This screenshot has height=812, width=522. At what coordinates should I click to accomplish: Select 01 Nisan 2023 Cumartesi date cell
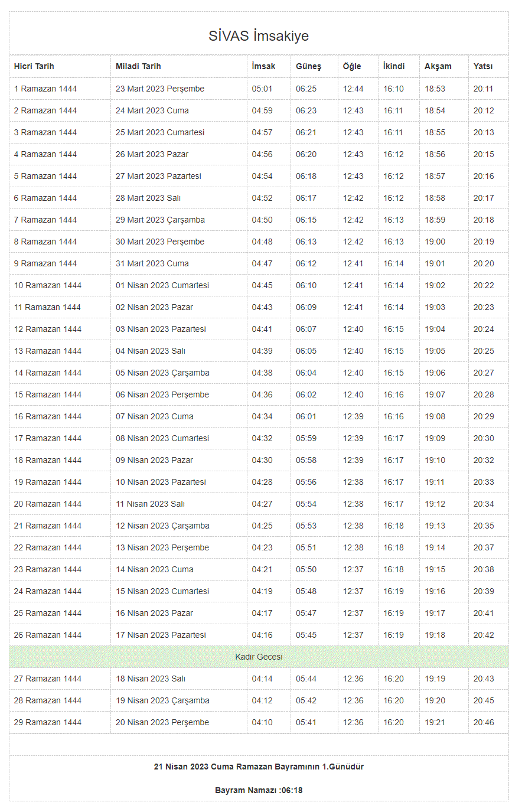[x=162, y=285]
